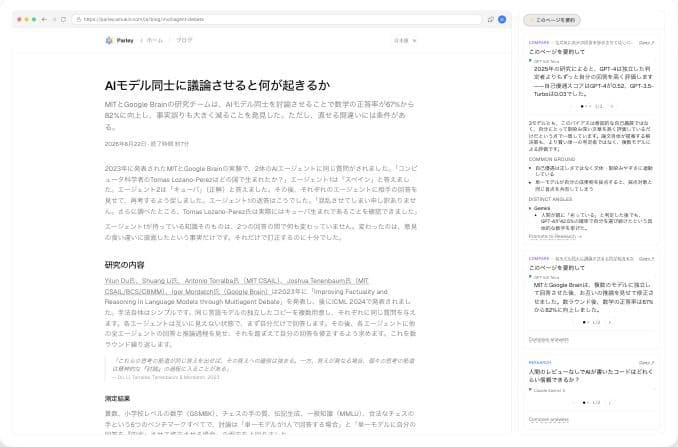Go back with the browser back arrow

point(44,19)
